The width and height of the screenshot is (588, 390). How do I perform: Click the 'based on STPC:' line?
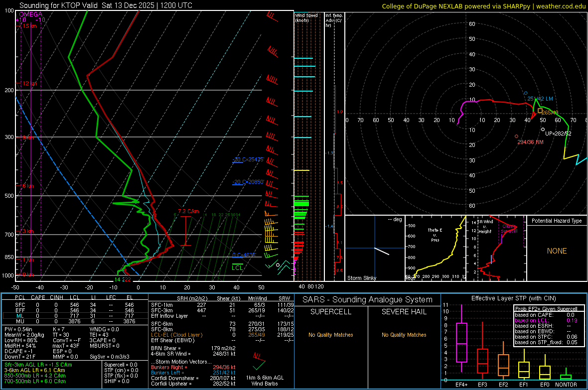click(546, 337)
